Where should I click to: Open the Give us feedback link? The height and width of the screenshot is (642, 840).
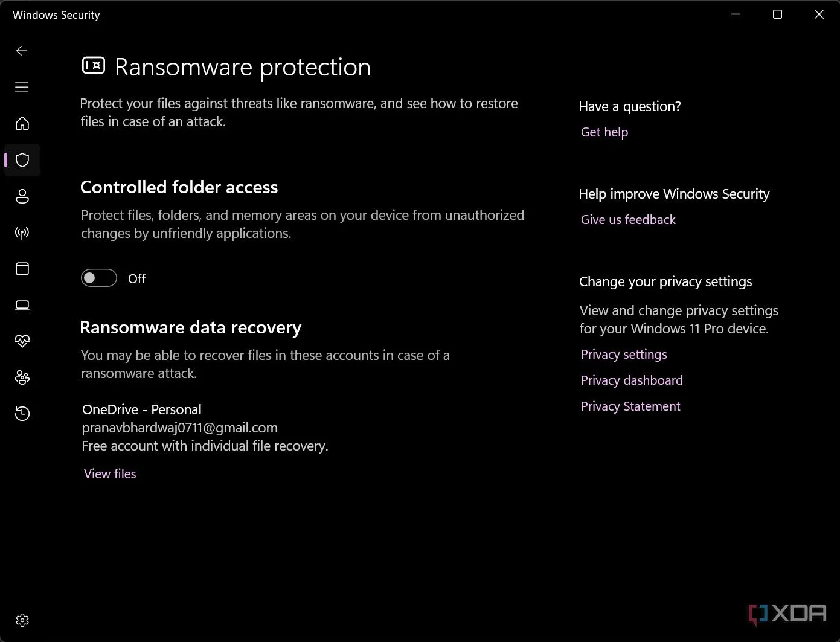pos(628,220)
